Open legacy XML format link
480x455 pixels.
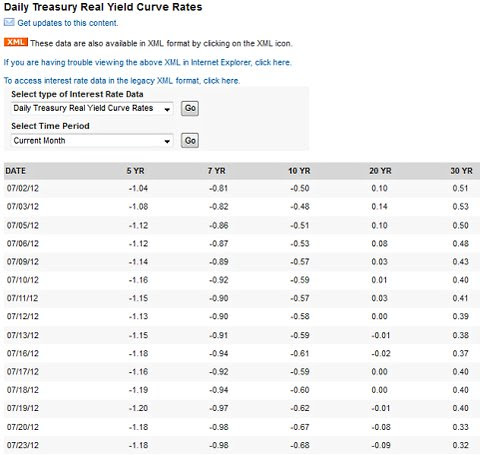122,81
